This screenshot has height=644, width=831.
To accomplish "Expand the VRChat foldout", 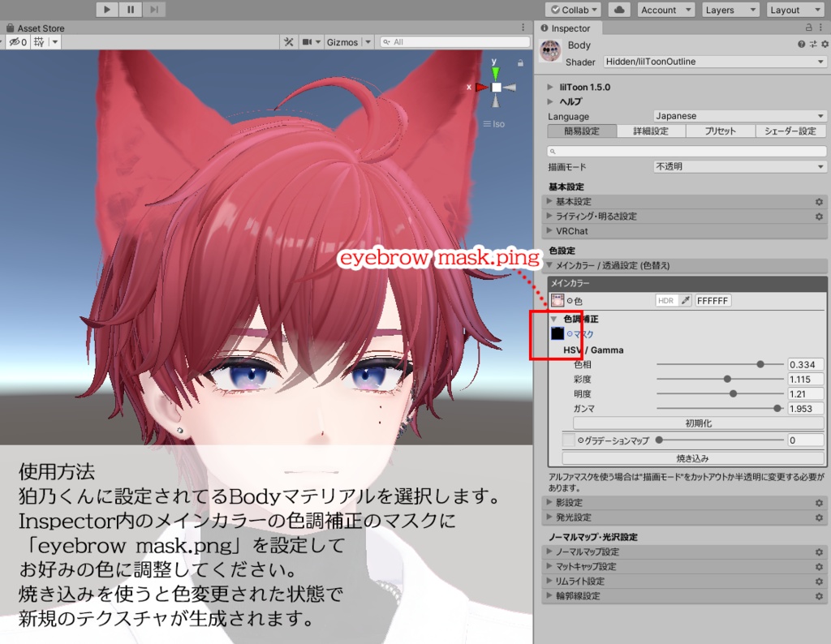I will 685,231.
